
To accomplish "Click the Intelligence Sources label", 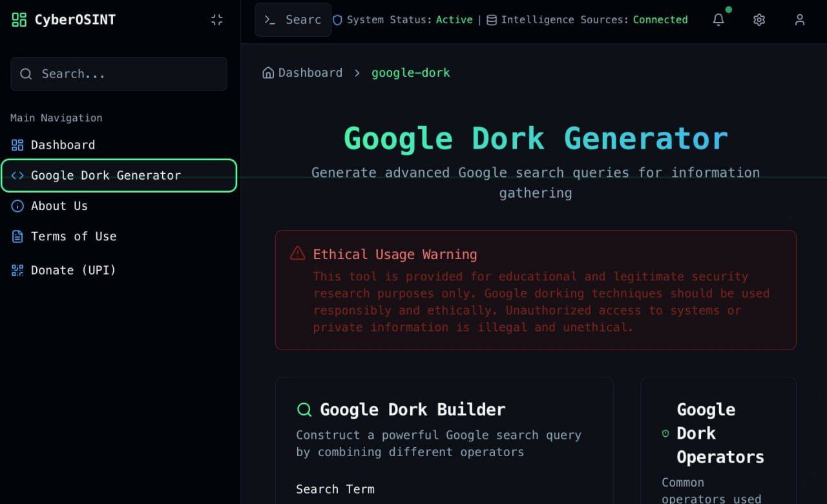I will [565, 20].
